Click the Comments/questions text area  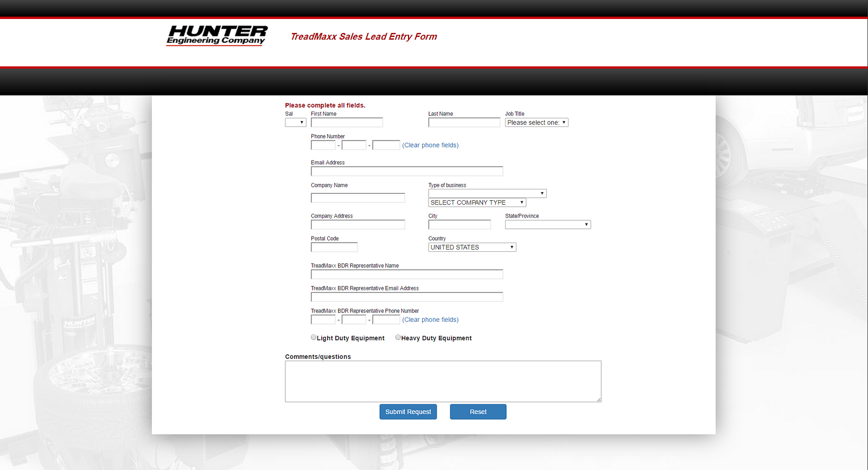tap(443, 382)
